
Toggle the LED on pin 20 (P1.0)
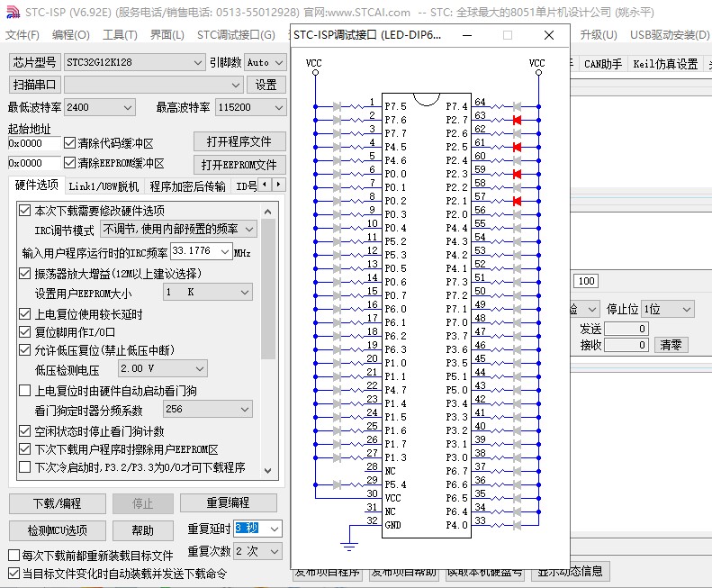coord(337,363)
